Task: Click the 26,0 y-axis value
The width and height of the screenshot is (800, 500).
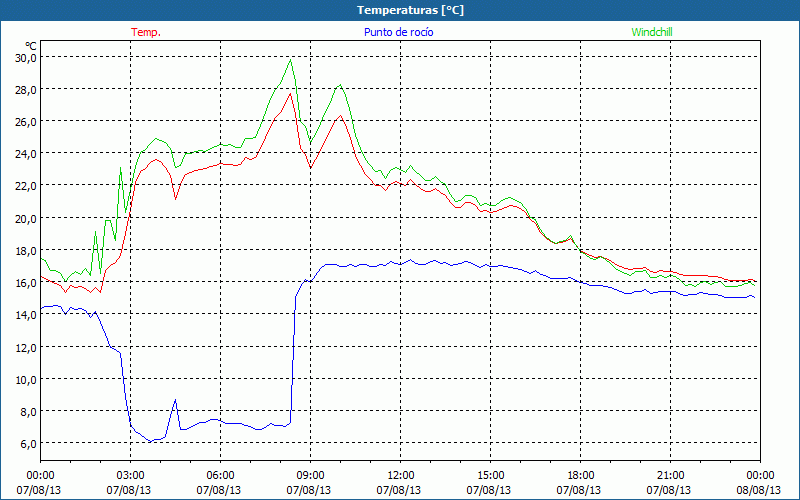Action: [26, 122]
